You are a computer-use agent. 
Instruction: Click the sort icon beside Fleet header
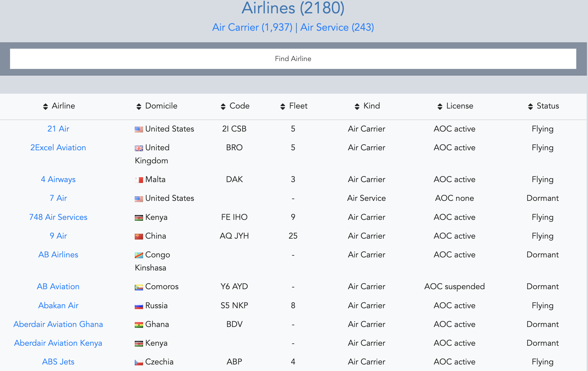coord(283,106)
